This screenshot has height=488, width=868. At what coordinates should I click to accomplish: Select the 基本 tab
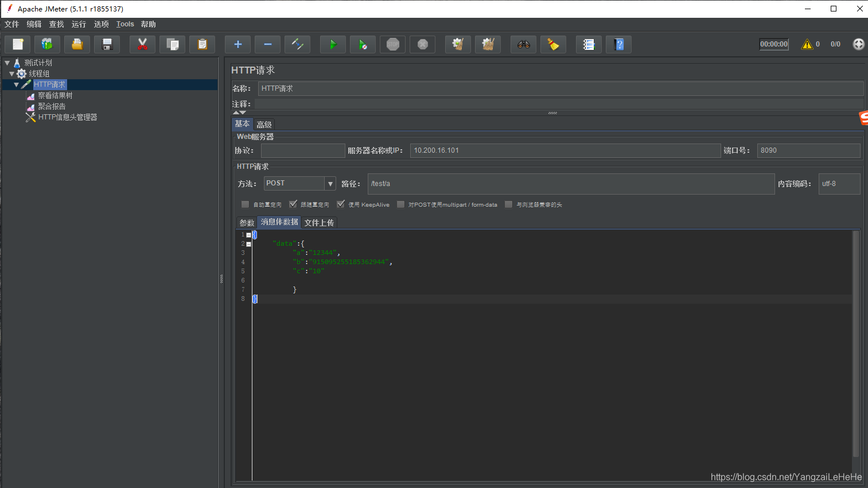click(242, 124)
